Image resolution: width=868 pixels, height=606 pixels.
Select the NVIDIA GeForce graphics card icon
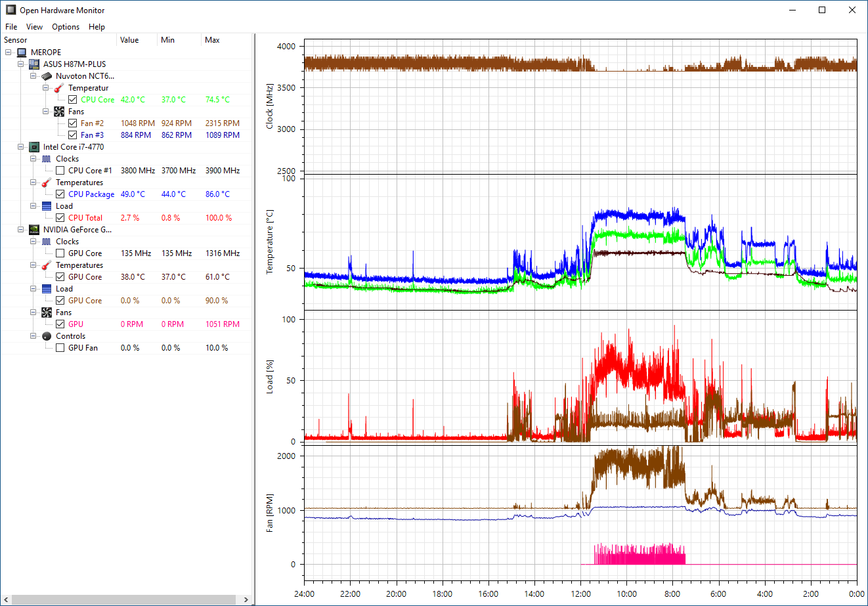click(x=34, y=230)
